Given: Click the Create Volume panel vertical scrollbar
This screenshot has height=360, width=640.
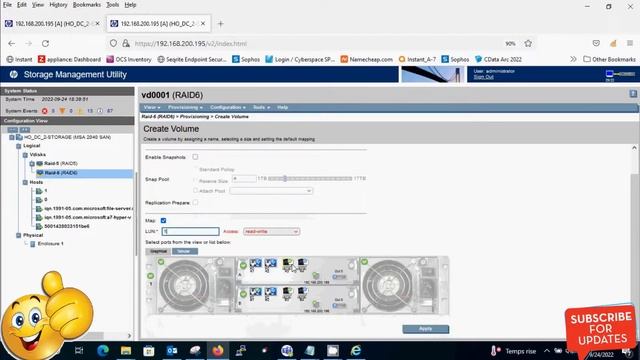Looking at the screenshot, I should tap(634, 241).
